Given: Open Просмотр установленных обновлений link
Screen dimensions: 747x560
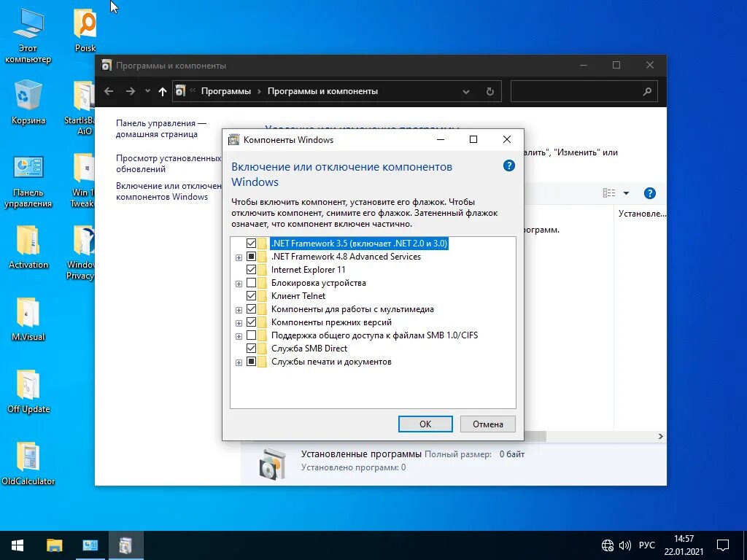Looking at the screenshot, I should coord(169,163).
